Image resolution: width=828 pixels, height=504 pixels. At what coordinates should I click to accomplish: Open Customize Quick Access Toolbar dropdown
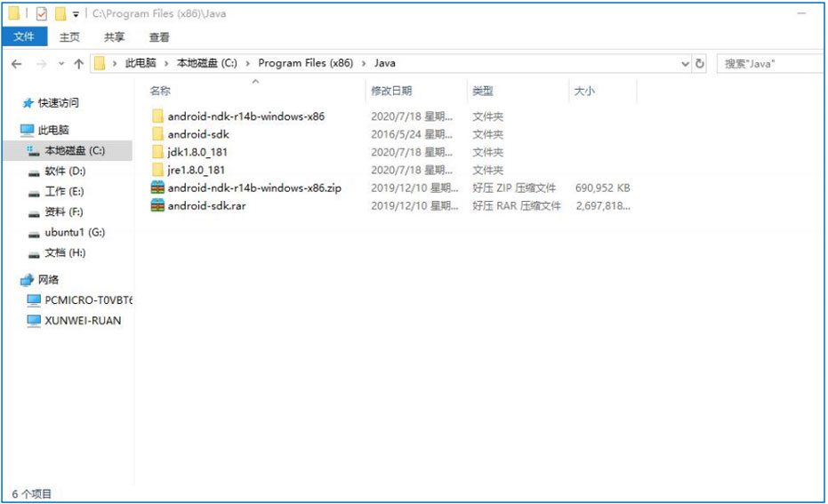tap(76, 14)
